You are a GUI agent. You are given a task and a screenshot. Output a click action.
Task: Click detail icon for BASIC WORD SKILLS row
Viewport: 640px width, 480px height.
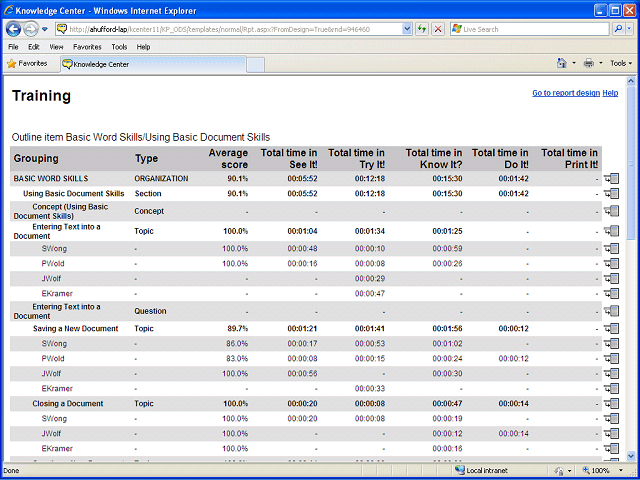tap(612, 178)
